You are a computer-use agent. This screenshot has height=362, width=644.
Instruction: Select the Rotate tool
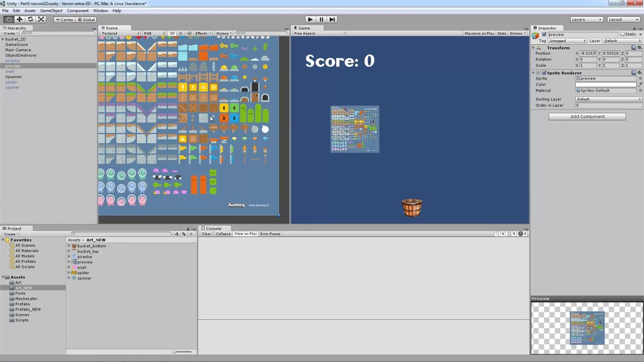pyautogui.click(x=30, y=19)
